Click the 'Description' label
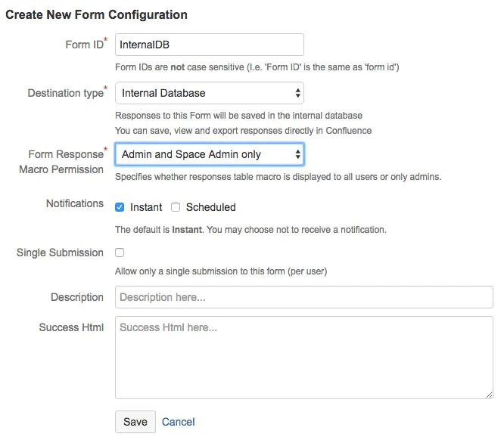Viewport: 504px width, 443px height. (77, 297)
